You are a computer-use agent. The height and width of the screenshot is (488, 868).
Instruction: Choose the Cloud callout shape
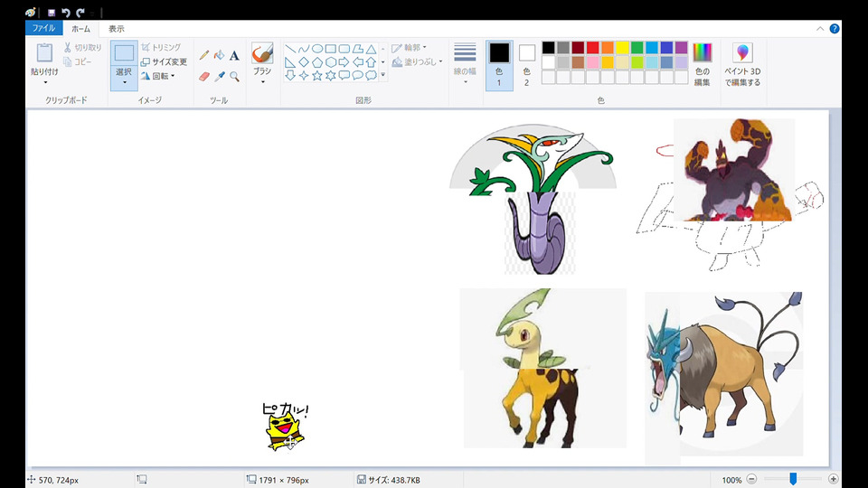[x=371, y=75]
